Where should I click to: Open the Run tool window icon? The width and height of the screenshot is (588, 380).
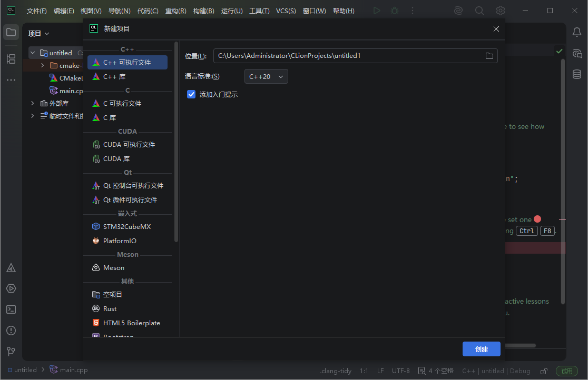pos(11,288)
